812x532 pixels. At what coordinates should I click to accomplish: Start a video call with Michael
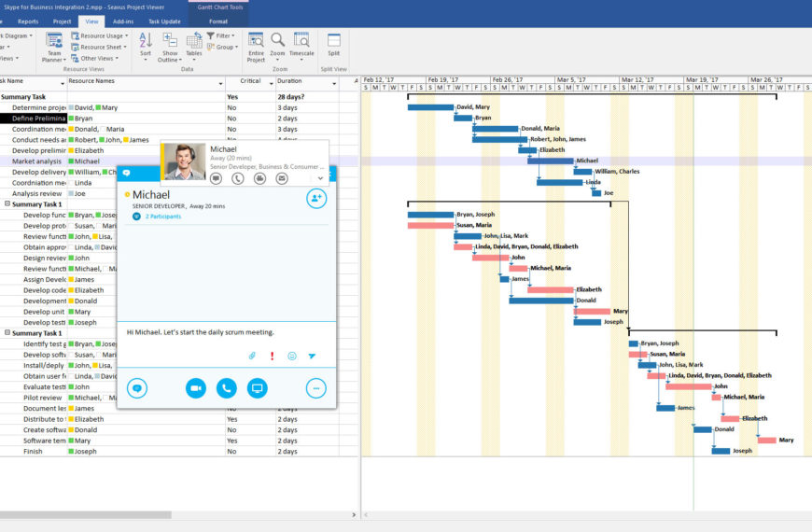click(196, 388)
